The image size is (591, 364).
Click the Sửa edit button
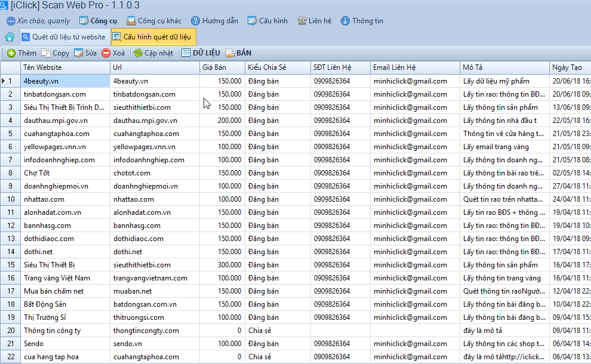[x=85, y=53]
